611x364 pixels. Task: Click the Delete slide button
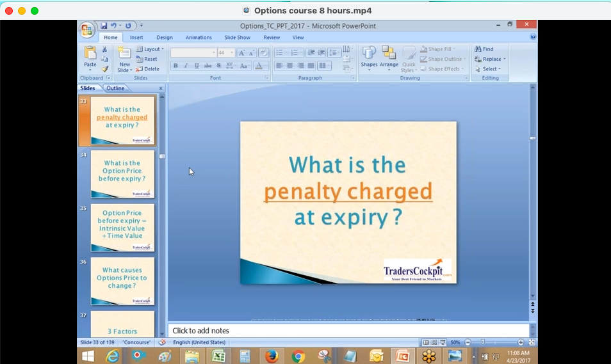(148, 69)
